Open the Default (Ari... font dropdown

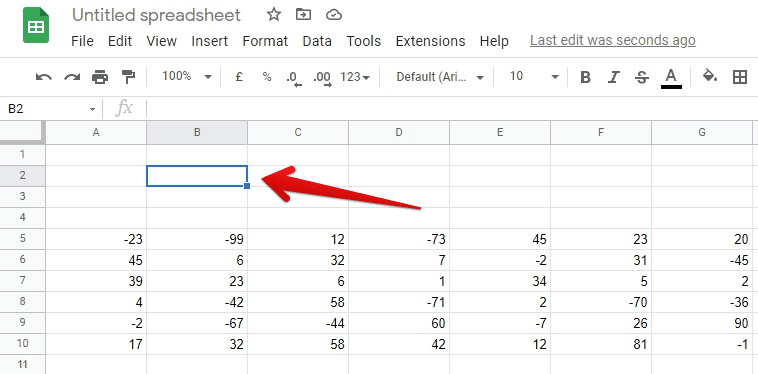pyautogui.click(x=440, y=77)
